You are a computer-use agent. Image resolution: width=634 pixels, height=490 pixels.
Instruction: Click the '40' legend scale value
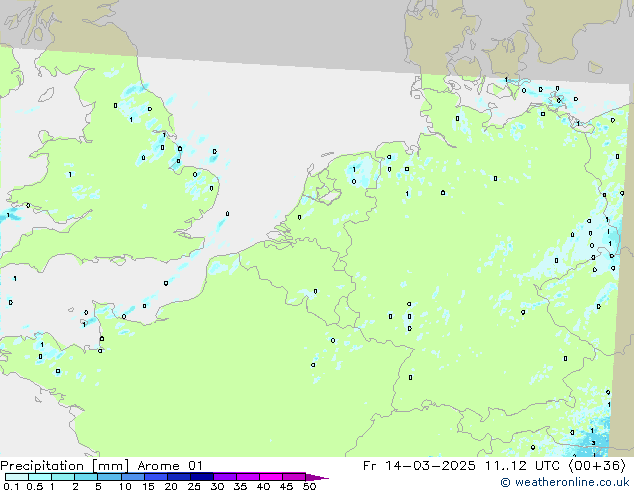[263, 486]
